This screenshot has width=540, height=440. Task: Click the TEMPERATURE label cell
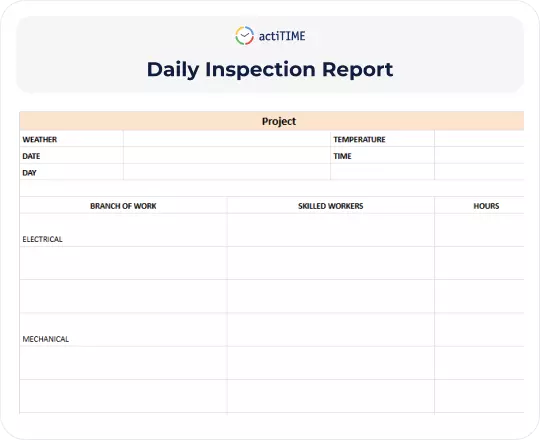[382, 139]
